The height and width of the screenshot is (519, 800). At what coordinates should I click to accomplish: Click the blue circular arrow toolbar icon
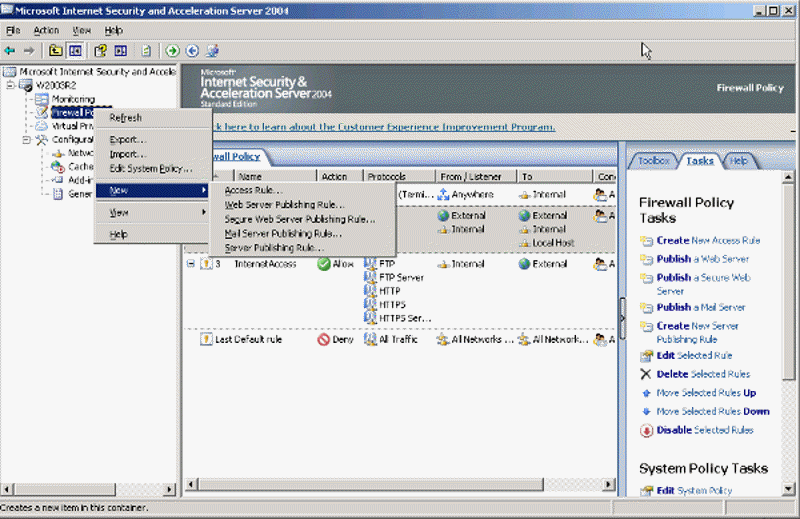192,51
